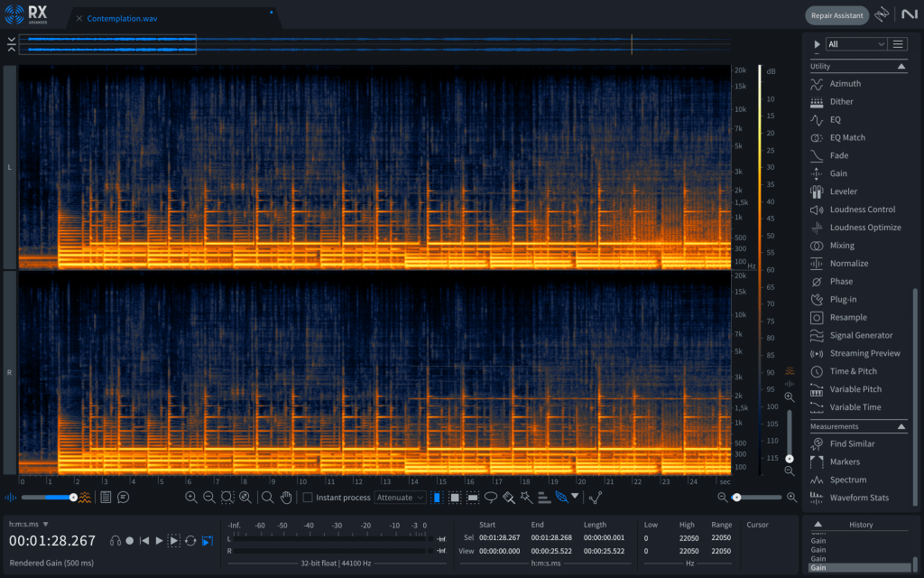Enable the Instant process checkbox
This screenshot has width=924, height=578.
308,498
